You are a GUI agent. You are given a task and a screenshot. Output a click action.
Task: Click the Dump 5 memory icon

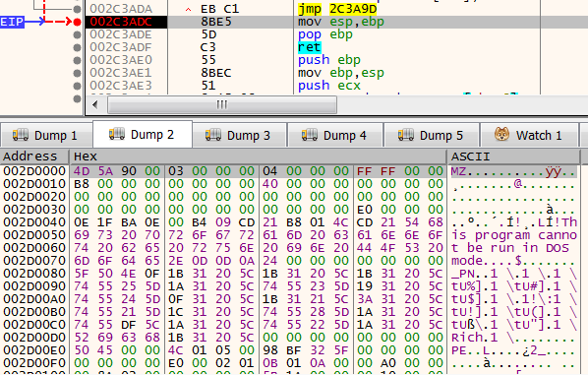click(406, 135)
